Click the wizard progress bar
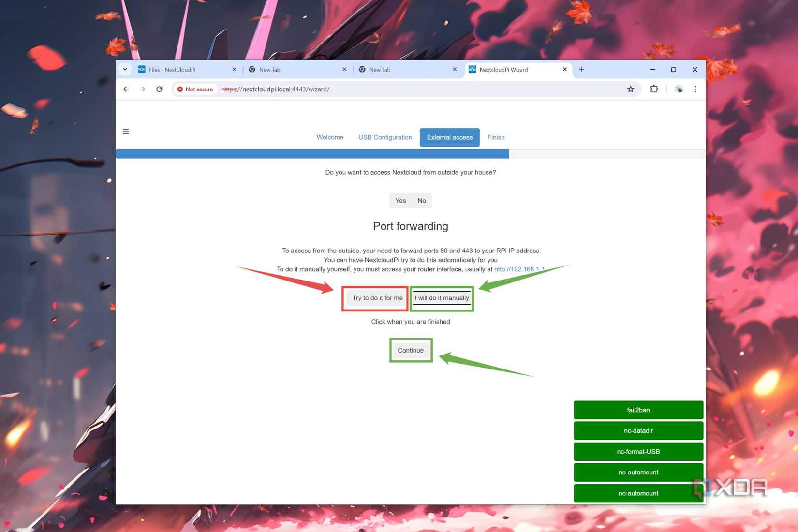Image resolution: width=798 pixels, height=532 pixels. pyautogui.click(x=411, y=154)
